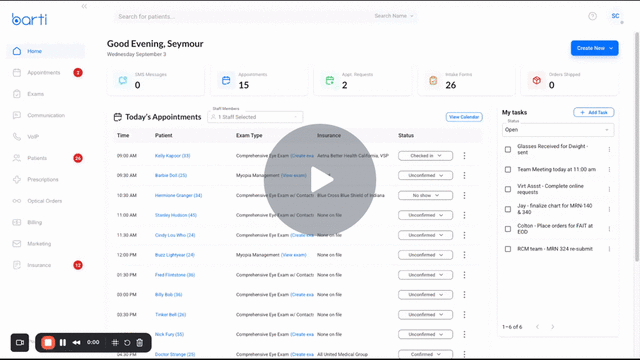Screen dimensions: 640x360
Task: Check off RCM team MRN 324 task
Action: (508, 249)
